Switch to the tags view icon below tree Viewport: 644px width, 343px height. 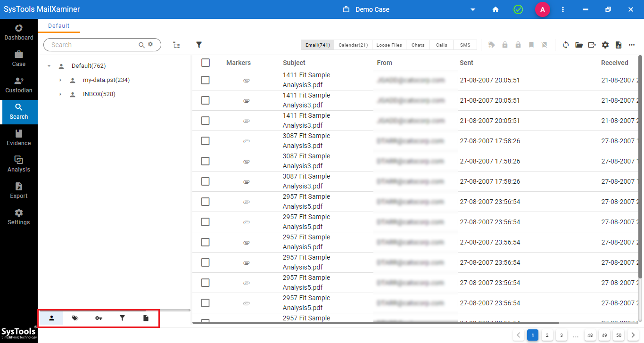75,318
